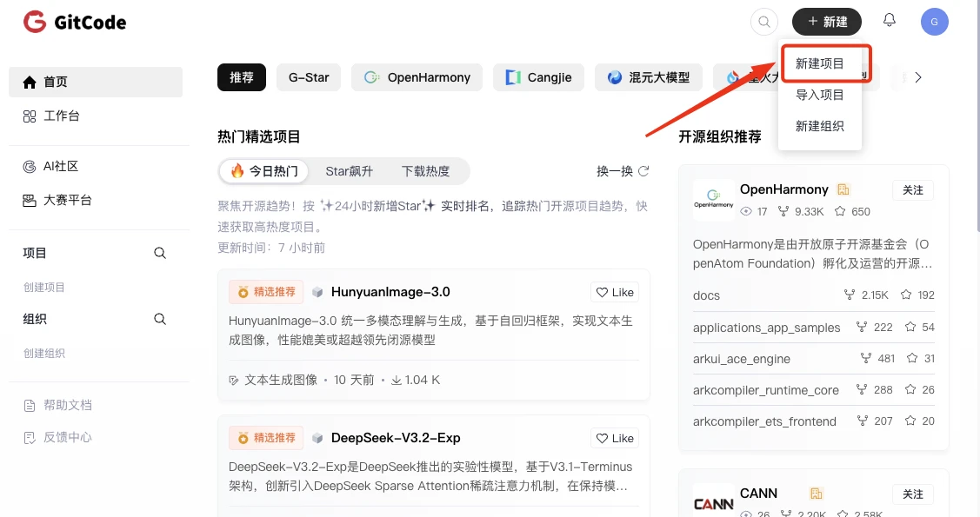Click the search magnifier icon in the top bar
The width and height of the screenshot is (980, 517).
[763, 21]
